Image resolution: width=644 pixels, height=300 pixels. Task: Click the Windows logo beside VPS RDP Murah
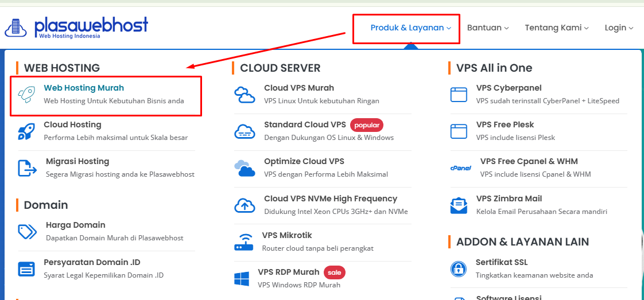pyautogui.click(x=242, y=279)
